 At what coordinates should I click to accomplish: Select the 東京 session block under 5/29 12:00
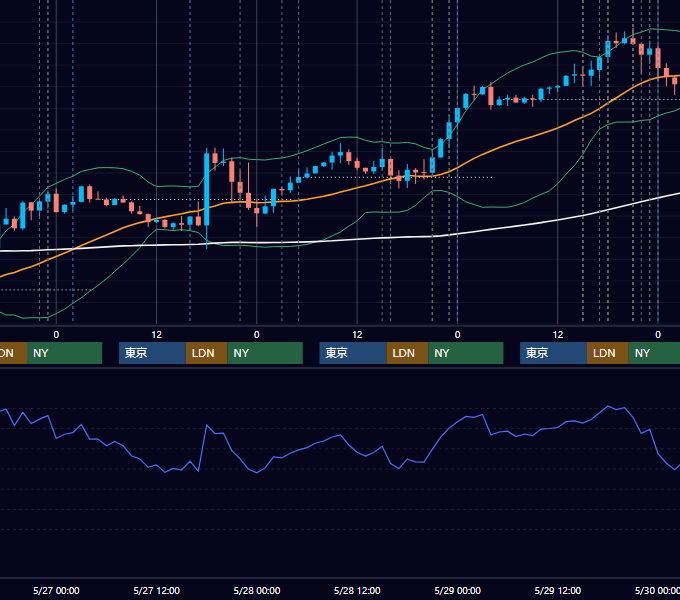click(553, 353)
